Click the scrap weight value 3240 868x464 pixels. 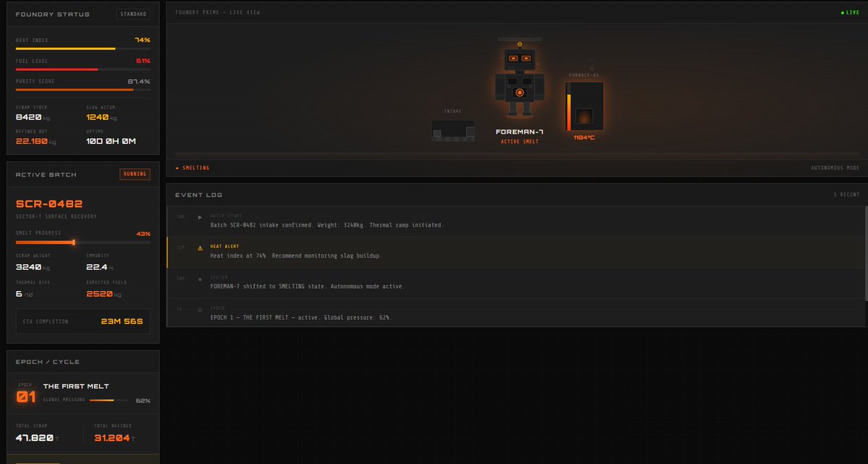click(29, 267)
